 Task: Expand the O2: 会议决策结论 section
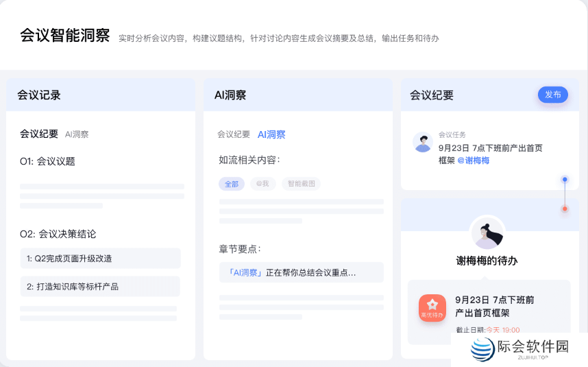point(58,234)
